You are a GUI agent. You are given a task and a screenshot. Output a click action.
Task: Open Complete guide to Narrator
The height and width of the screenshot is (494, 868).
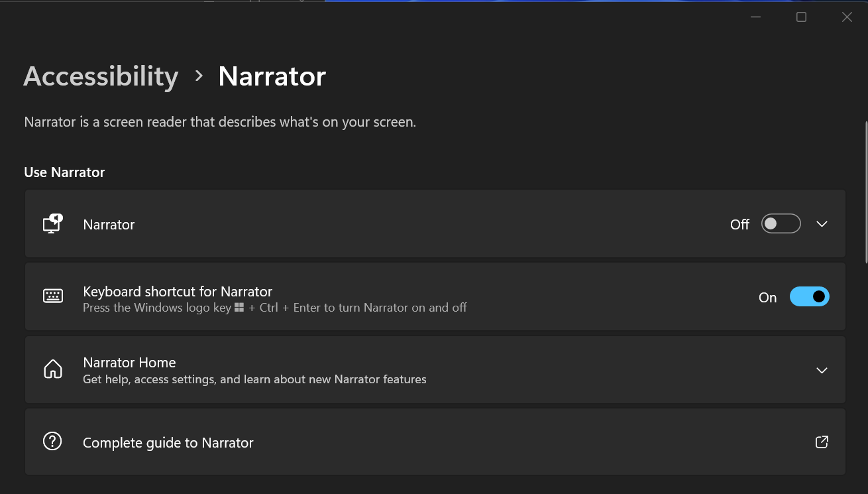[x=435, y=442]
